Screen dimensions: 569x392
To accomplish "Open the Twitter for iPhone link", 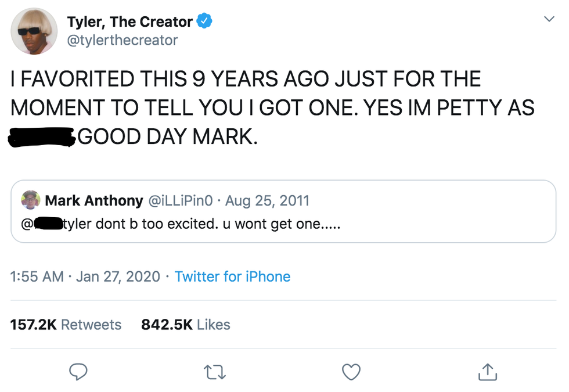I will pyautogui.click(x=232, y=276).
